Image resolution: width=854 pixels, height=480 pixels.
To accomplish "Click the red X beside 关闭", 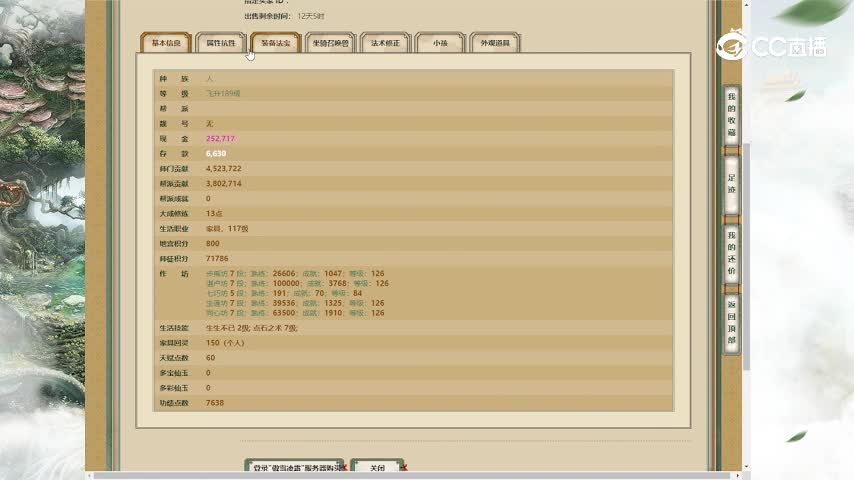I will click(404, 468).
